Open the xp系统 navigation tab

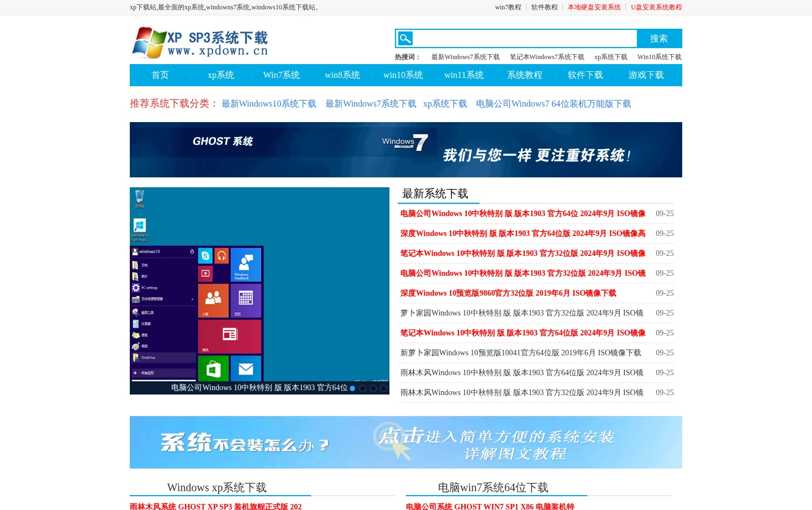point(221,75)
